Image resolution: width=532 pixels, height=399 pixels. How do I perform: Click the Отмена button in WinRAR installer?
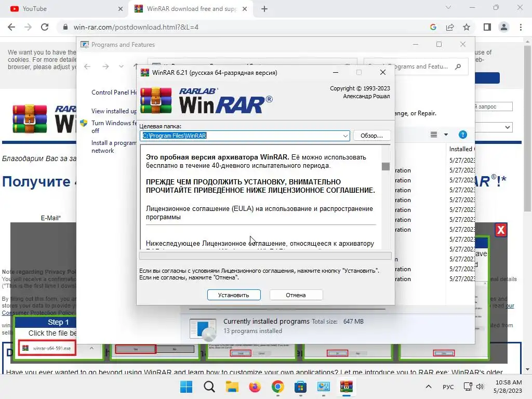[296, 295]
